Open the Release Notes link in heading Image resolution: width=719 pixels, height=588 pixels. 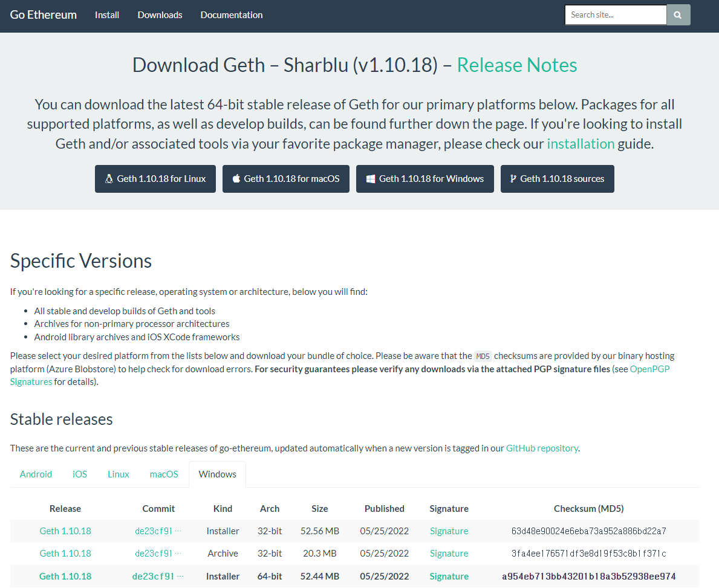517,65
